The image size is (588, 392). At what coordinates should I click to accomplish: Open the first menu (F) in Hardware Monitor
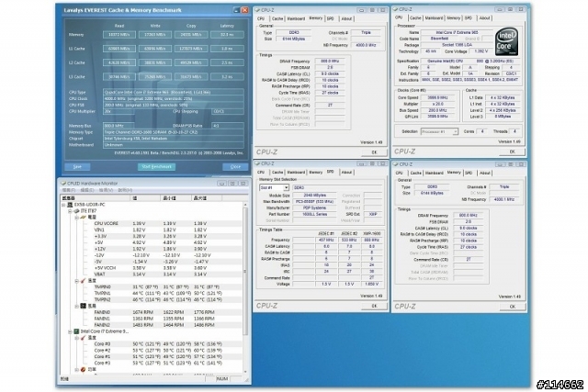click(69, 190)
